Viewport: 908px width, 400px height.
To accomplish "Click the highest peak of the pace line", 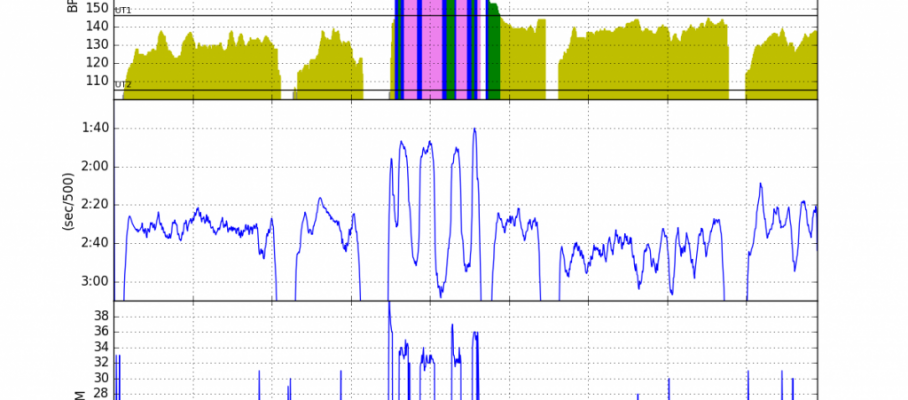I will pos(475,129).
